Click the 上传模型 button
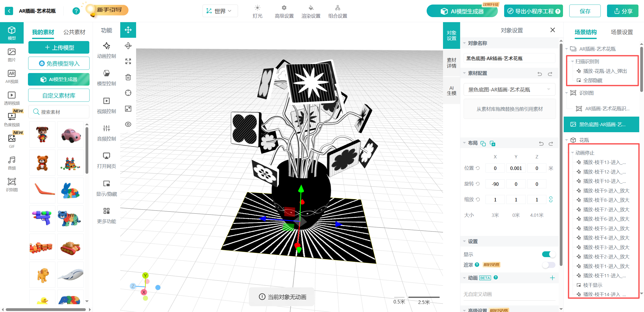The height and width of the screenshot is (312, 644). [59, 48]
